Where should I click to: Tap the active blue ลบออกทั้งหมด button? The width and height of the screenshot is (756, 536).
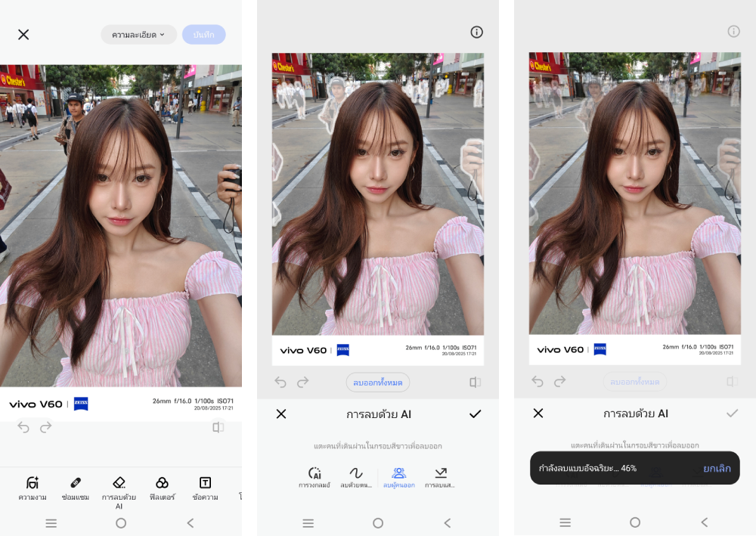tap(378, 383)
